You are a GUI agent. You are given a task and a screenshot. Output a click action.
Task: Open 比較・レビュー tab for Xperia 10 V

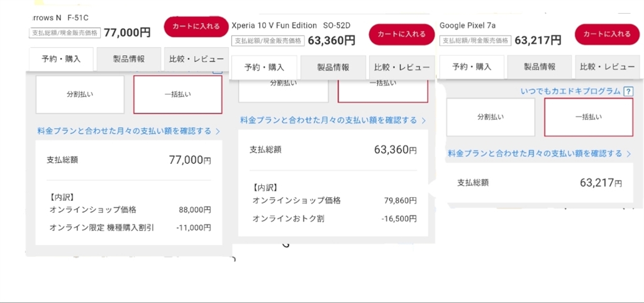click(x=401, y=67)
